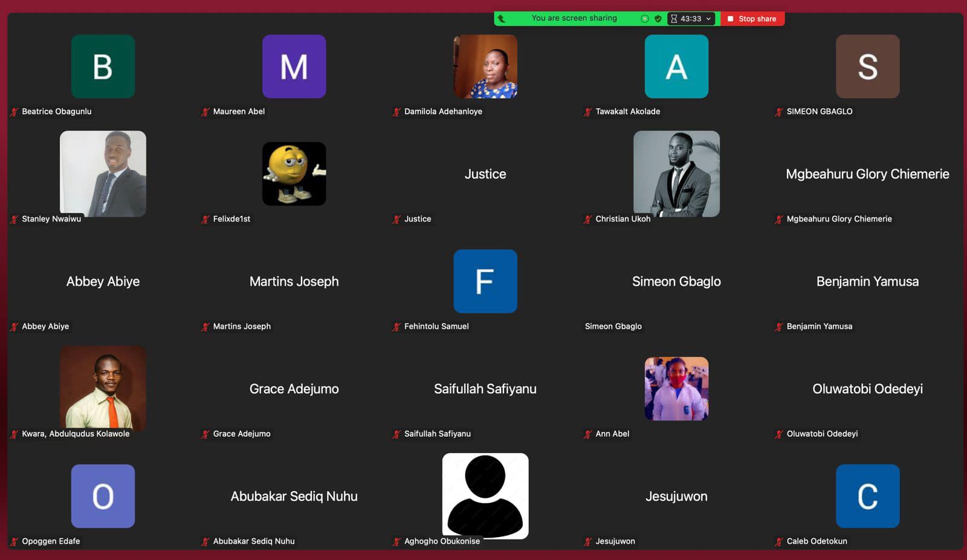967x560 pixels.
Task: Click muted mic icon beside Maureen Abel
Action: [205, 112]
